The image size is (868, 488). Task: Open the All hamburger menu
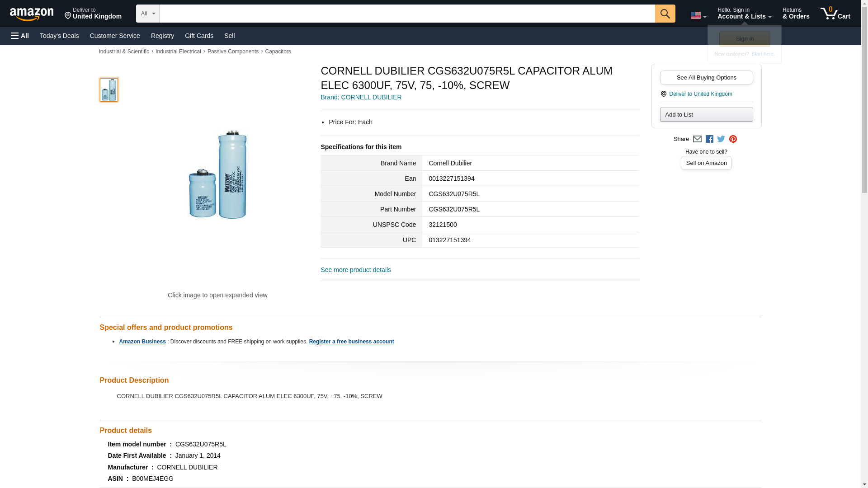(x=20, y=36)
